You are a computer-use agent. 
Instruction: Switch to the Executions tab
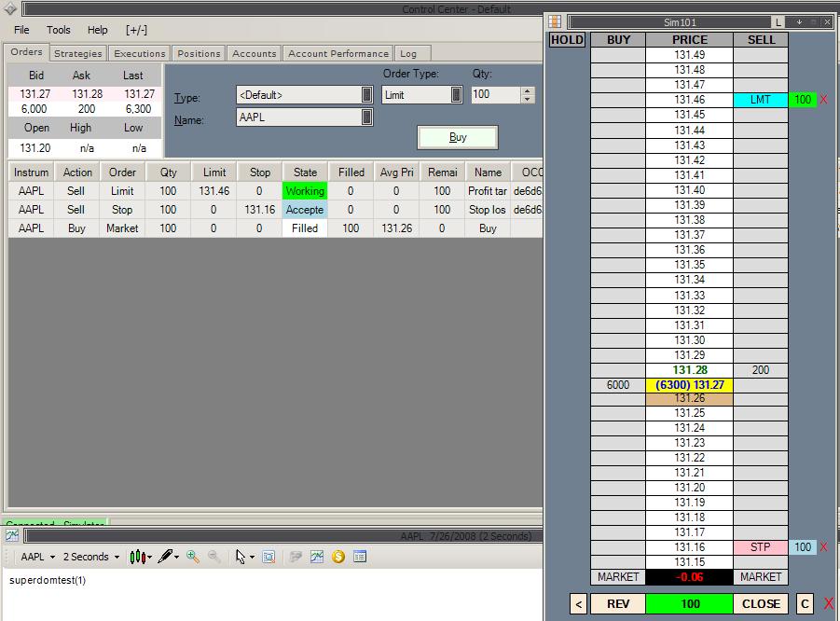pos(139,53)
